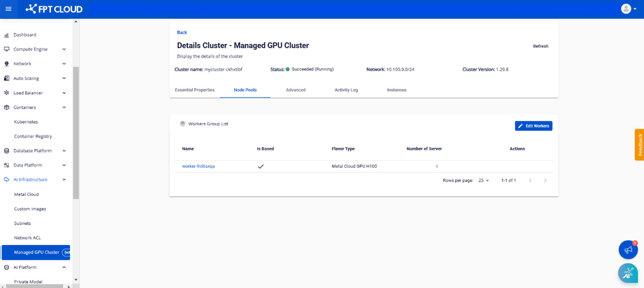The height and width of the screenshot is (288, 644).
Task: Switch to the Activity Log tab
Action: tap(346, 90)
